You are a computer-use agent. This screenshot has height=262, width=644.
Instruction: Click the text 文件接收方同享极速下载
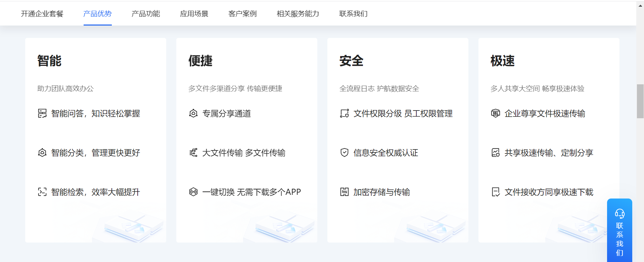coord(549,192)
